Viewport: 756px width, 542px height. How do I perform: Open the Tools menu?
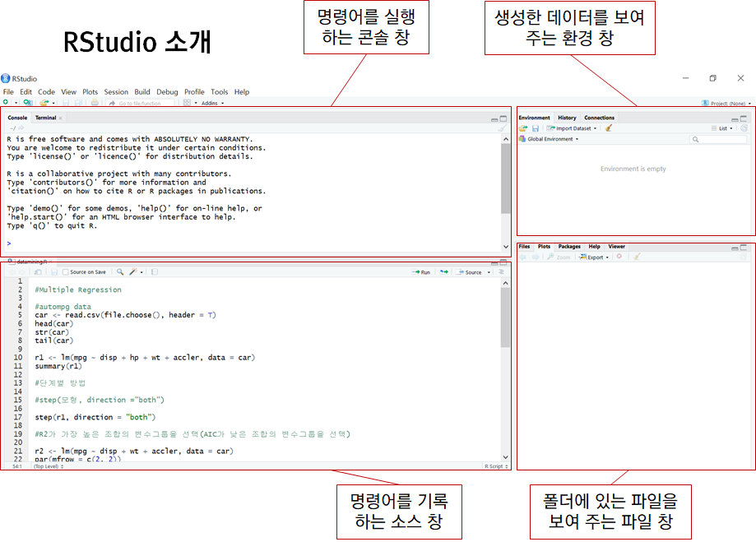coord(220,91)
